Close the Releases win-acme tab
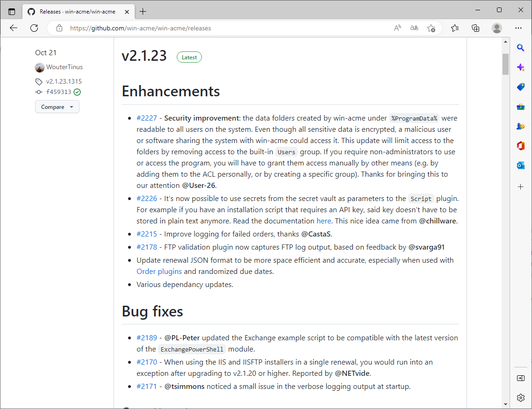The image size is (532, 409). tap(127, 12)
